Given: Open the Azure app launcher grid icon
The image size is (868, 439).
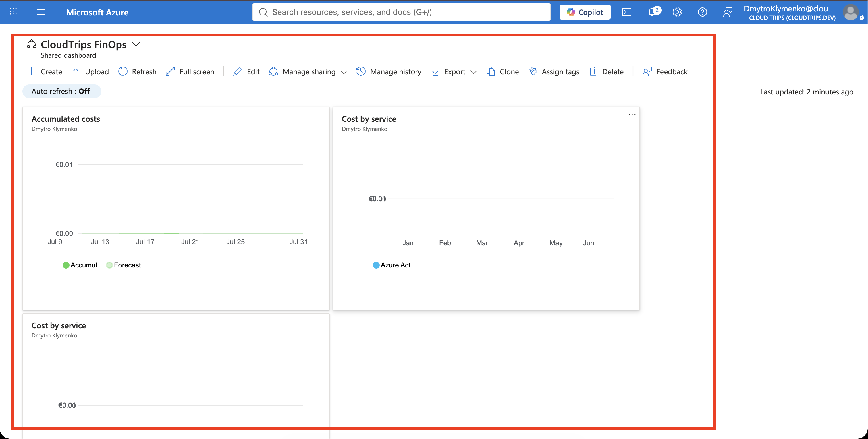Looking at the screenshot, I should pos(13,12).
